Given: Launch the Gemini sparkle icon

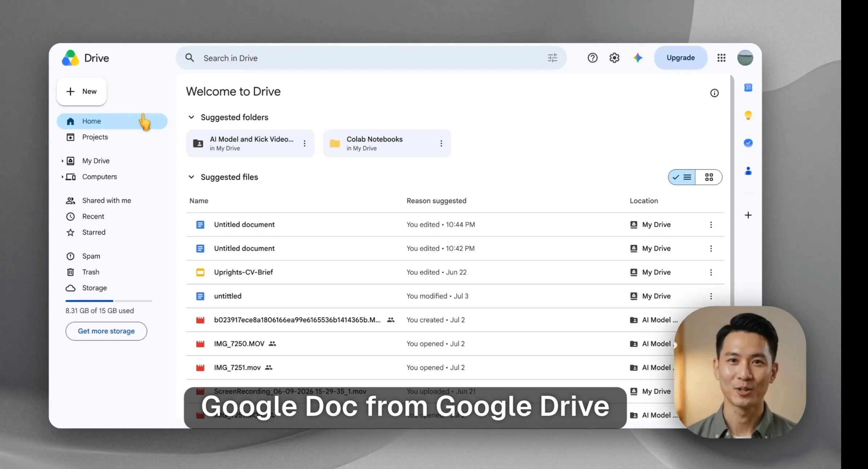Looking at the screenshot, I should [x=638, y=58].
